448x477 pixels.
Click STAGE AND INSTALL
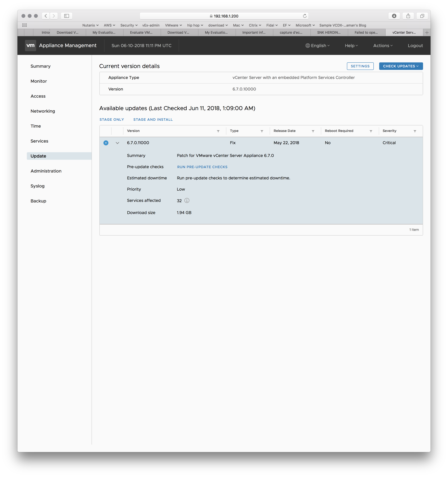tap(153, 119)
